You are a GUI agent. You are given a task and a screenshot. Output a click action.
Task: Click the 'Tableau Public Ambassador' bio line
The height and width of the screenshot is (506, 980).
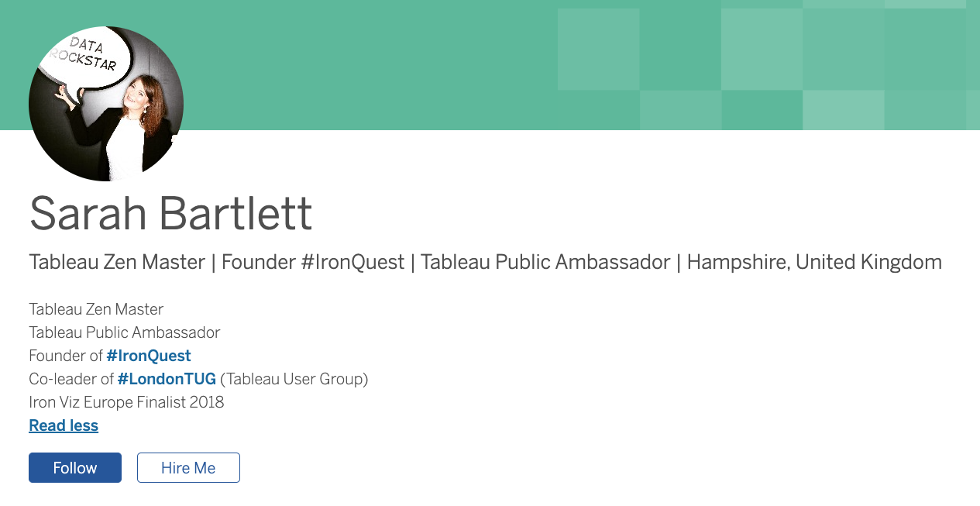coord(125,332)
